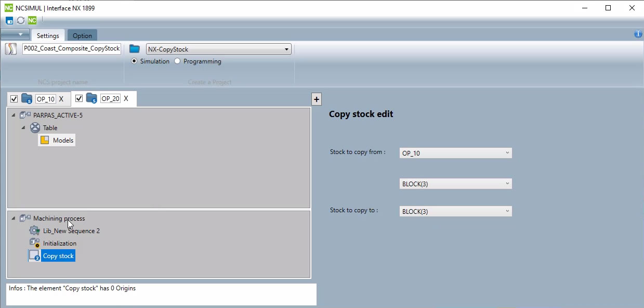Select the Table icon in machine tree

35,128
